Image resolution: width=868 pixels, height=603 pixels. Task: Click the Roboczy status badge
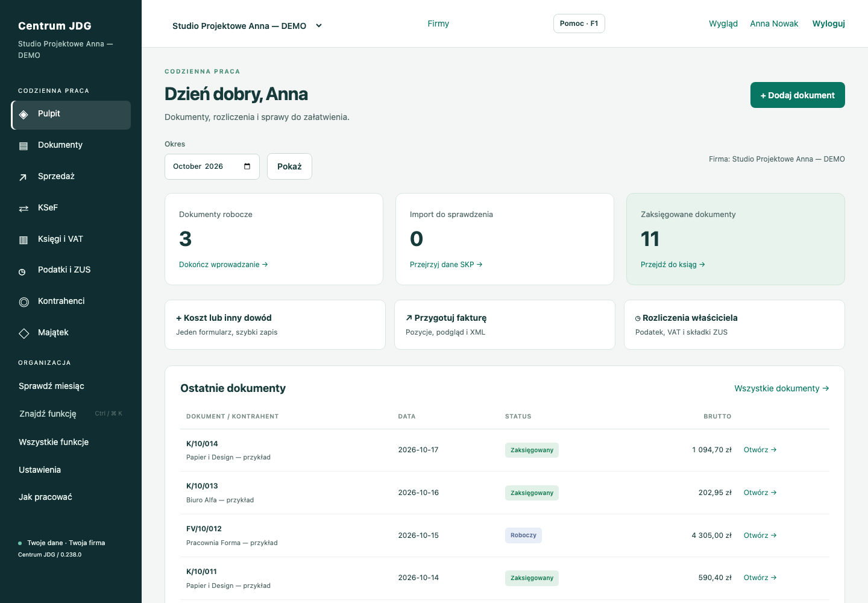(x=523, y=535)
